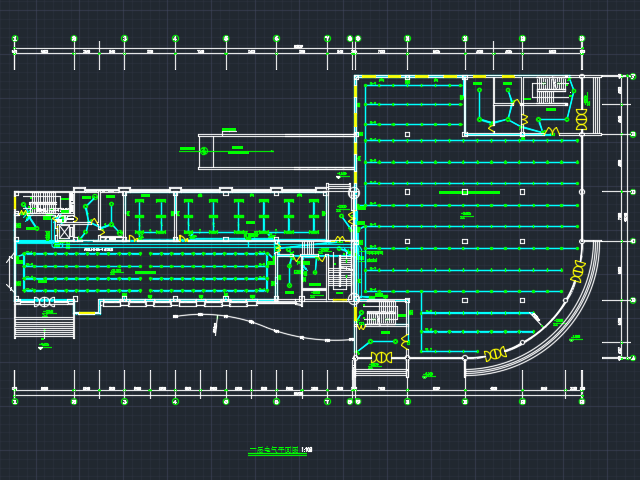Click circular symbol in the connecting corridor

click(204, 151)
